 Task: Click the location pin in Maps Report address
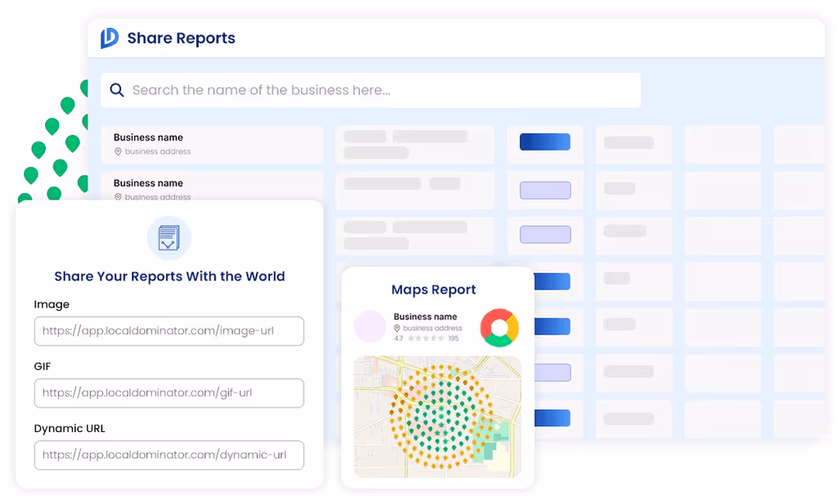[397, 328]
